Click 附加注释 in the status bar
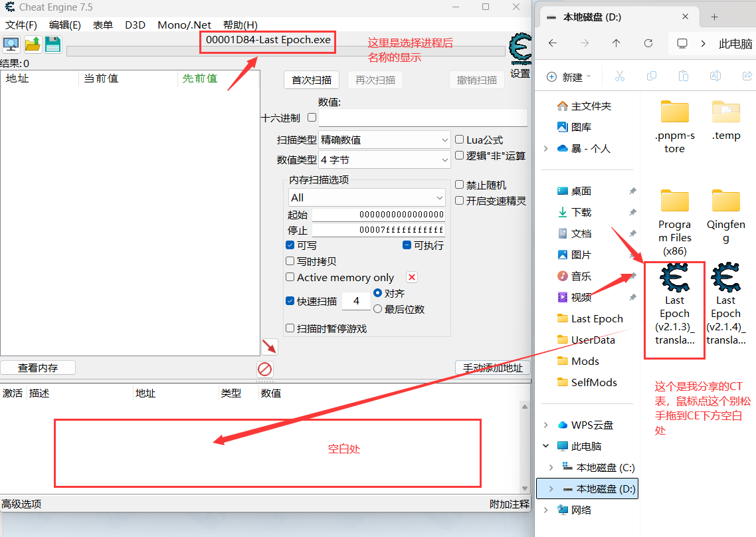756x537 pixels. [509, 504]
